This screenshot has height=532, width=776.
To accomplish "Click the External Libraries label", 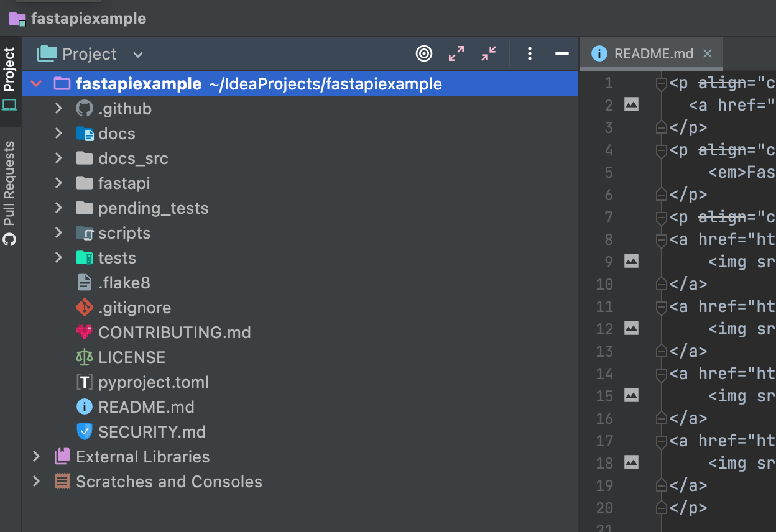I will point(143,457).
